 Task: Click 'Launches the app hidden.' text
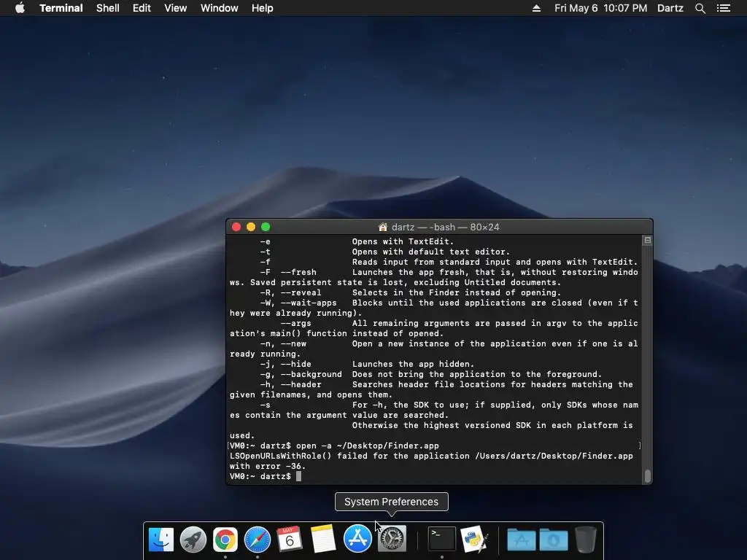click(x=413, y=364)
